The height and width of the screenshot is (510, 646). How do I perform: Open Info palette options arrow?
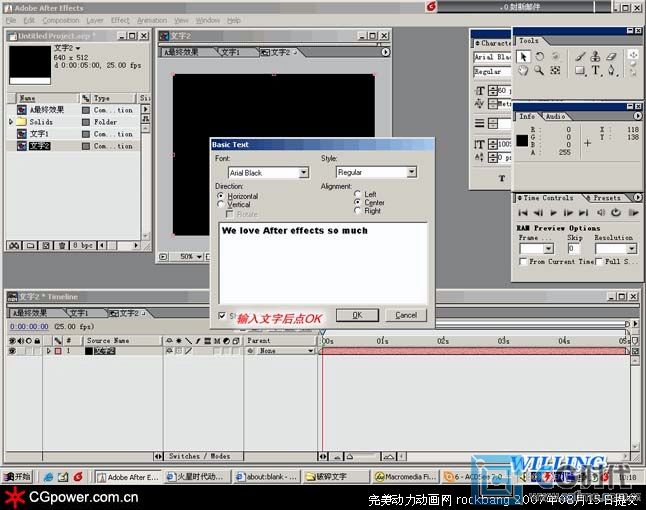coord(637,116)
